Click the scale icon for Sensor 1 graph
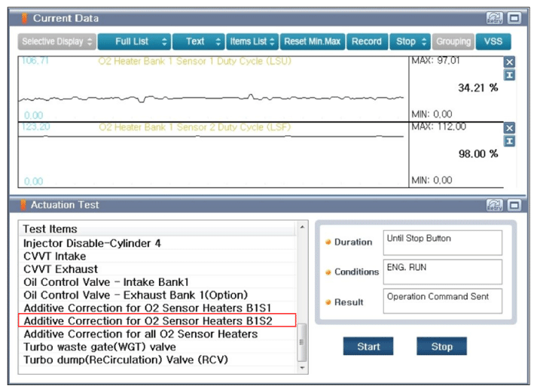Viewport: 537px width, 392px height. click(510, 74)
